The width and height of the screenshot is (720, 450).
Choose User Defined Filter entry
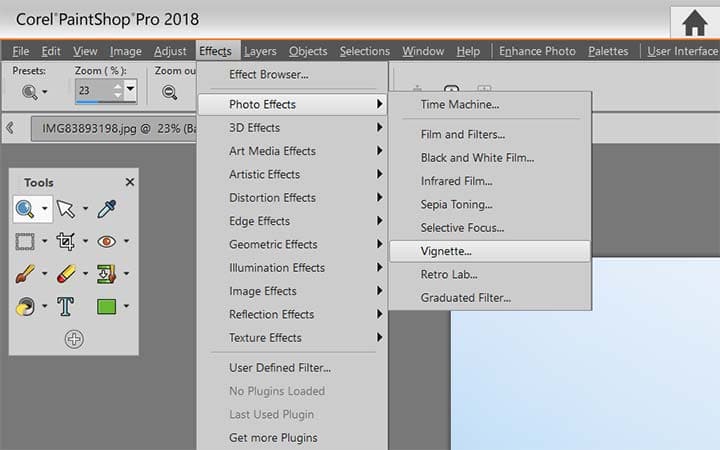coord(293,368)
